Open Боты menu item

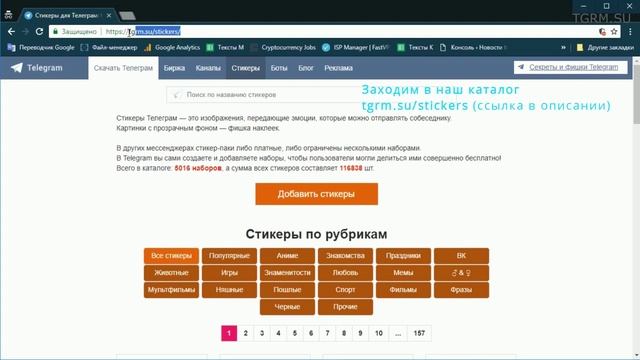point(279,68)
